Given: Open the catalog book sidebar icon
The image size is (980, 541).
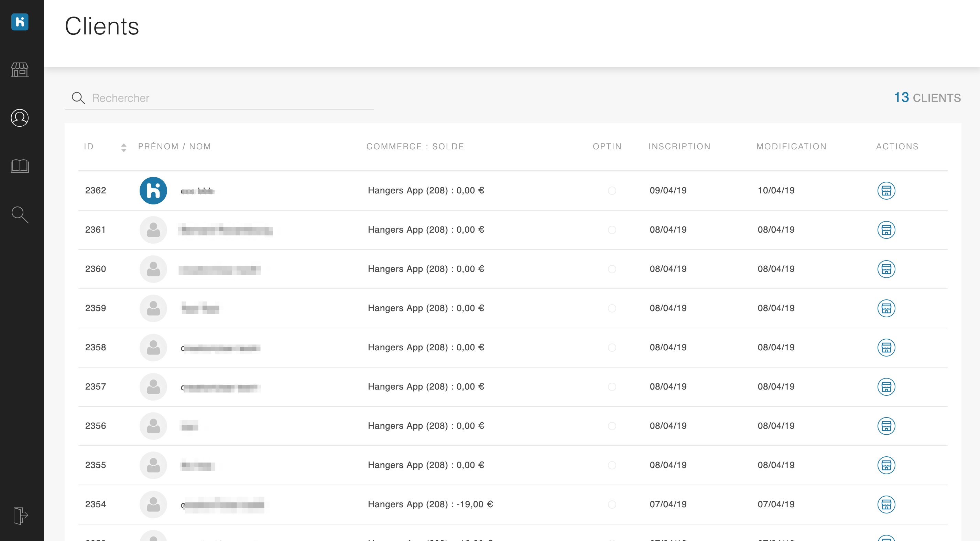Looking at the screenshot, I should pyautogui.click(x=20, y=166).
